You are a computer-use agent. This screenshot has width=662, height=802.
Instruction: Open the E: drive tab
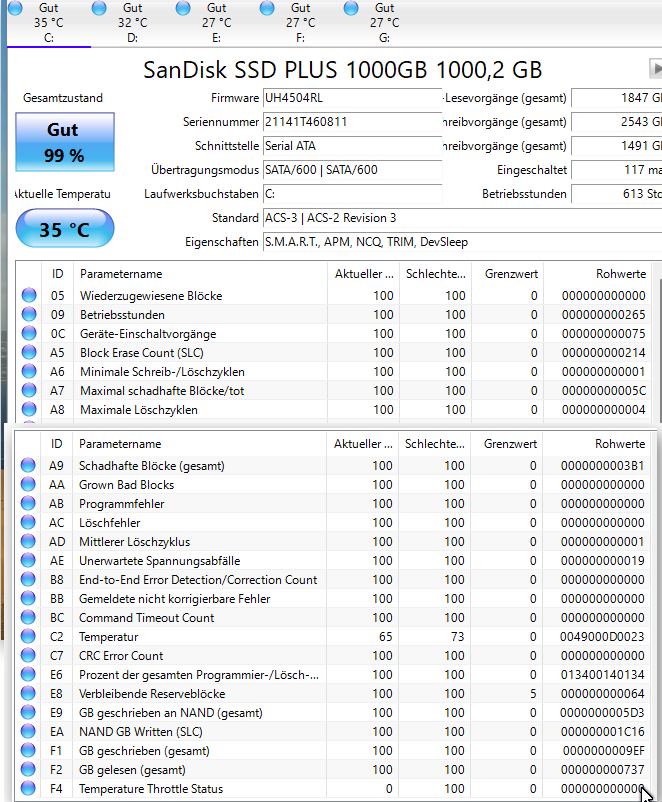(217, 23)
